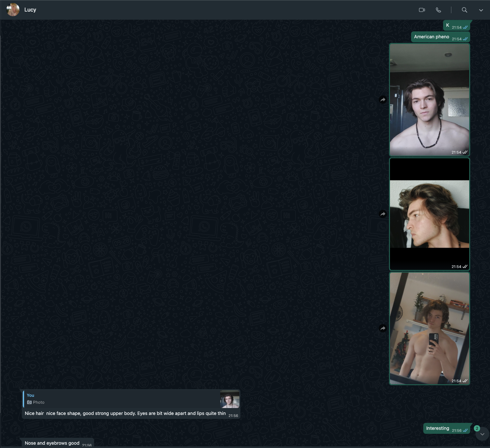Forward the mirror selfie photo
The image size is (490, 448).
pyautogui.click(x=383, y=328)
